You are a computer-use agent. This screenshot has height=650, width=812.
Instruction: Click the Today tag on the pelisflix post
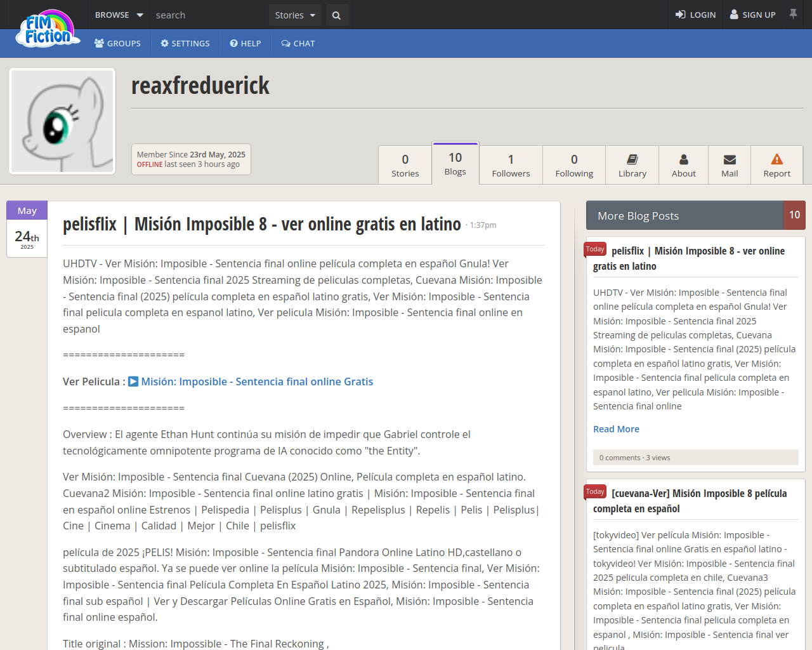coord(595,249)
